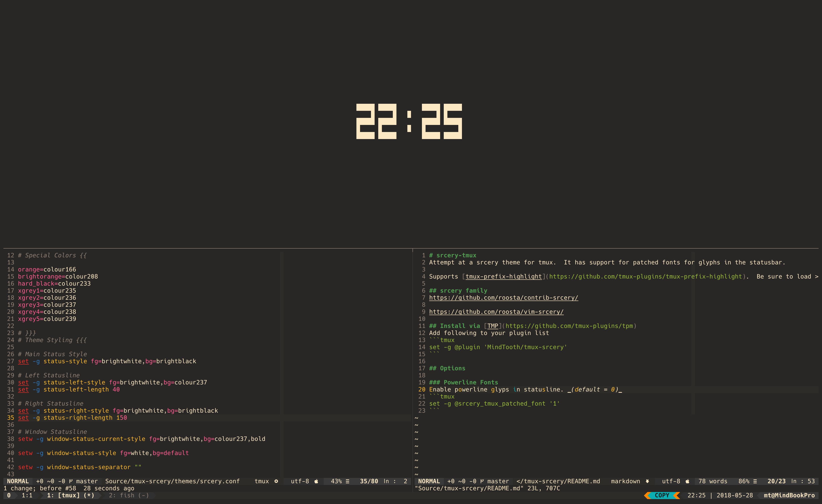Screen dimensions: 822x504
Task: Click the Theme Styling fold marker comment
Action: tap(52, 340)
